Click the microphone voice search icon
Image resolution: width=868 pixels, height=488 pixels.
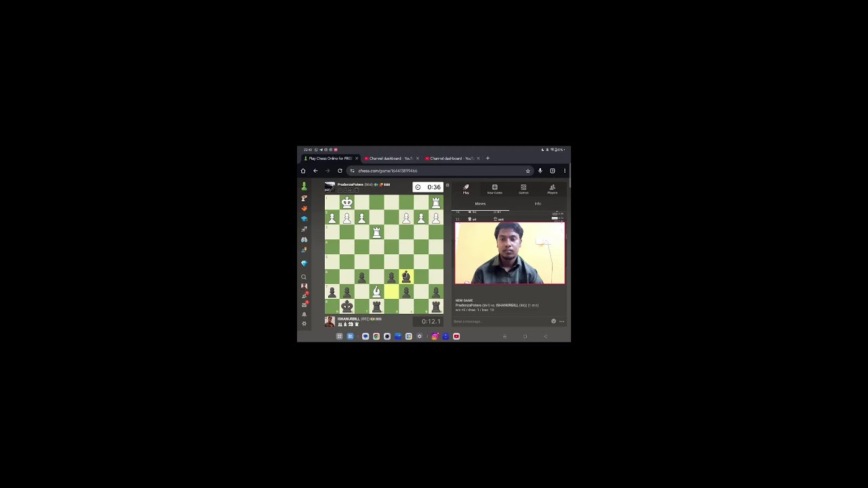(x=540, y=171)
